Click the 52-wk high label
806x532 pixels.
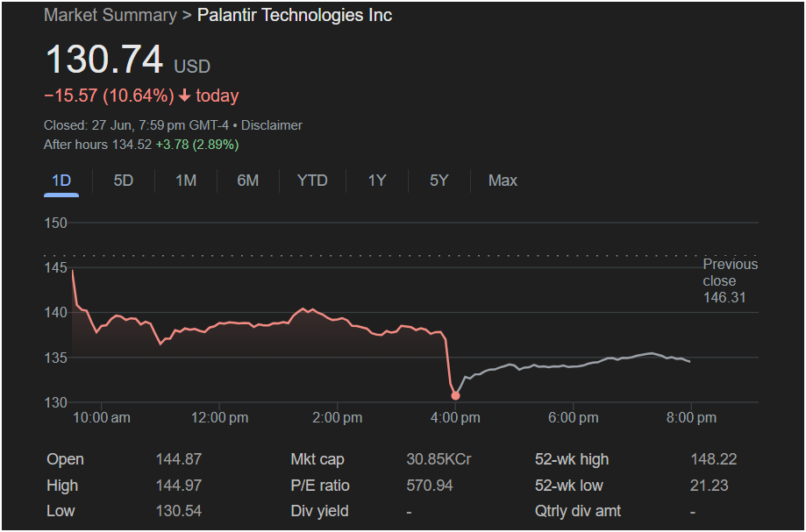coord(572,459)
